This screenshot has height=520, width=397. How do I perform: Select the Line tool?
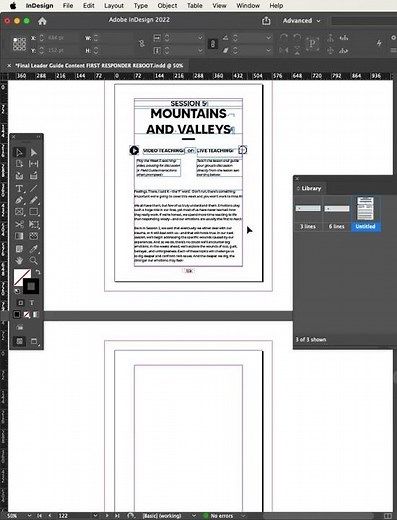tap(34, 188)
